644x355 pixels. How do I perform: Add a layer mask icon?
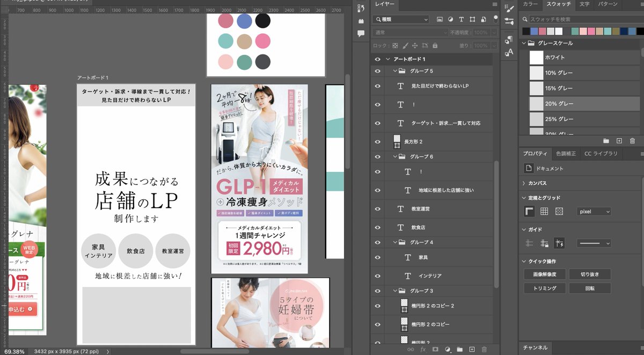[435, 349]
